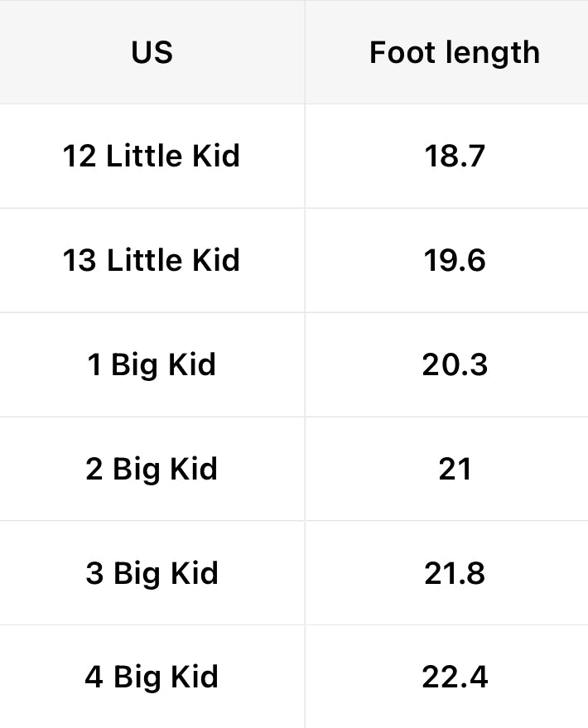The width and height of the screenshot is (588, 728).
Task: Click the 21.8 foot length value
Action: [454, 573]
